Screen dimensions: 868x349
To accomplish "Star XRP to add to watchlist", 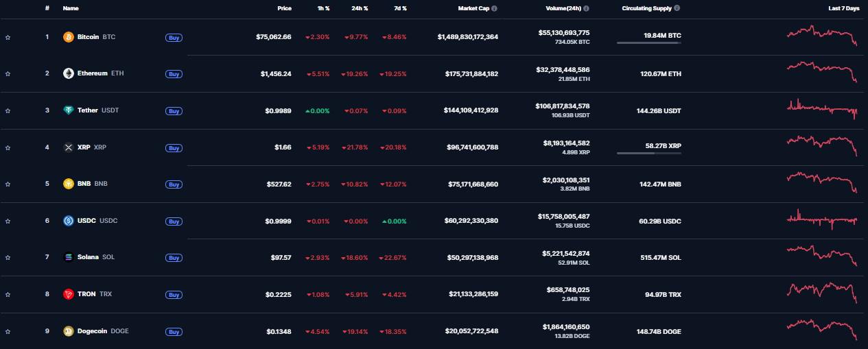I will point(8,147).
